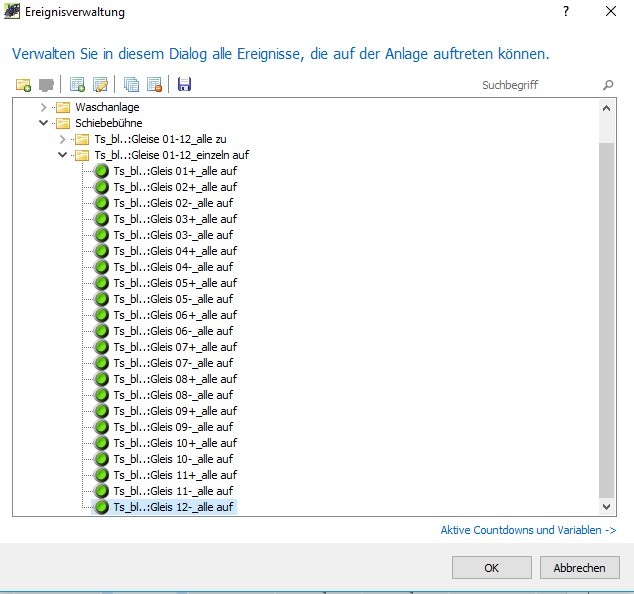Click the grayed-out folder toolbar icon
This screenshot has width=634, height=594.
pyautogui.click(x=46, y=85)
